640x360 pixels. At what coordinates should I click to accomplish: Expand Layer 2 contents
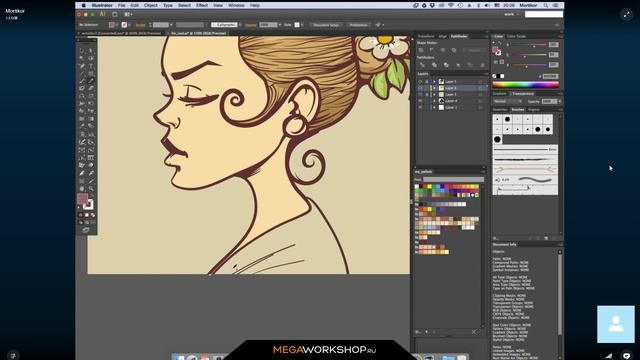(x=435, y=107)
